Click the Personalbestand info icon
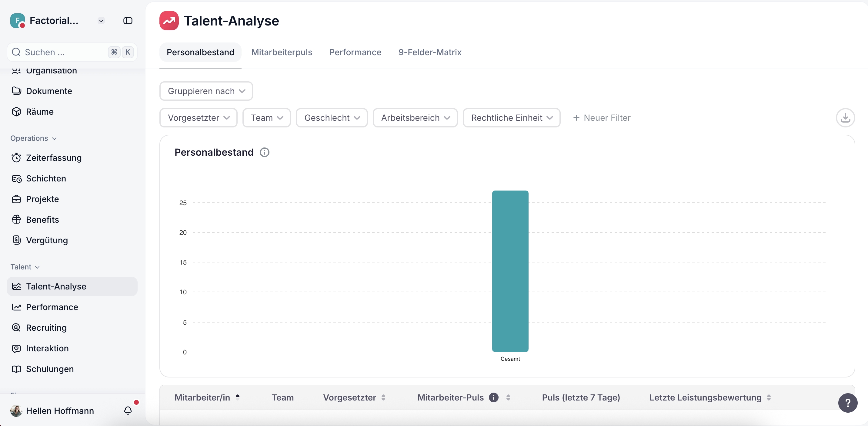This screenshot has height=426, width=868. tap(265, 152)
